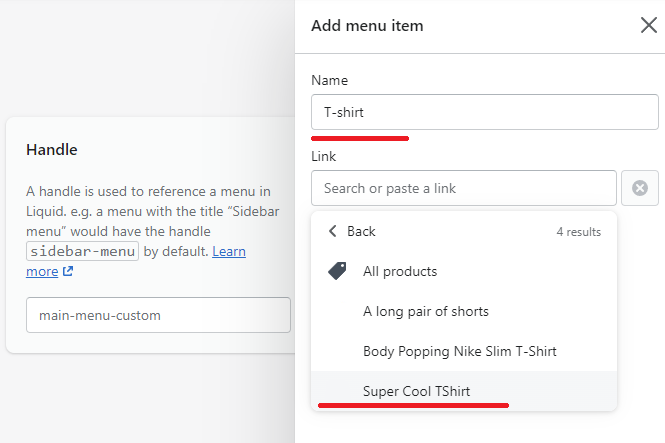
Task: Clear the link field with the circled X
Action: coord(640,188)
